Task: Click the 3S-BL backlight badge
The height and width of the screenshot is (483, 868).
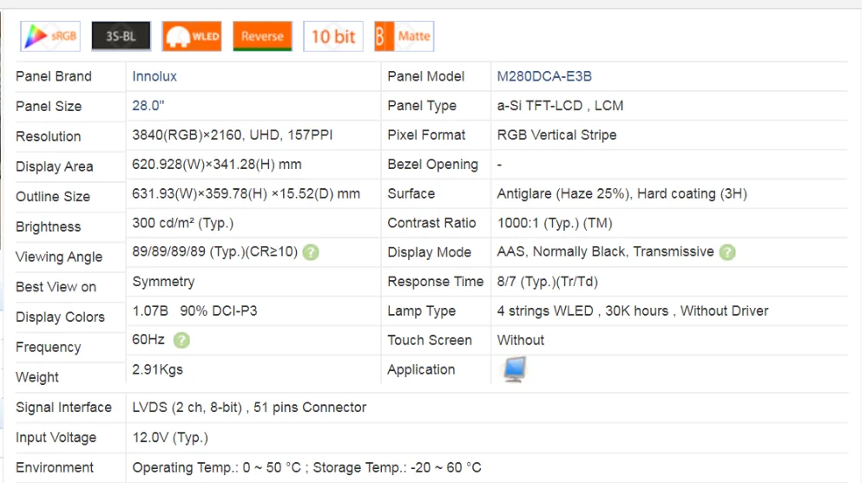Action: 122,36
